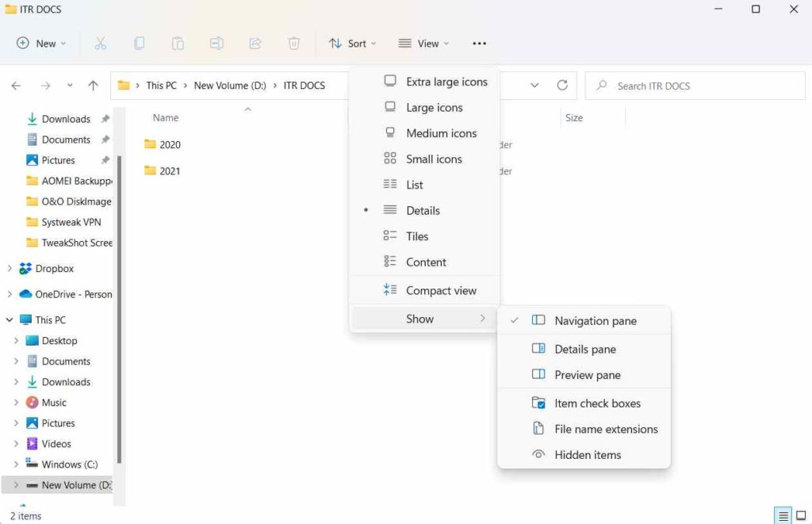Toggle Navigation pane visibility

[x=584, y=320]
